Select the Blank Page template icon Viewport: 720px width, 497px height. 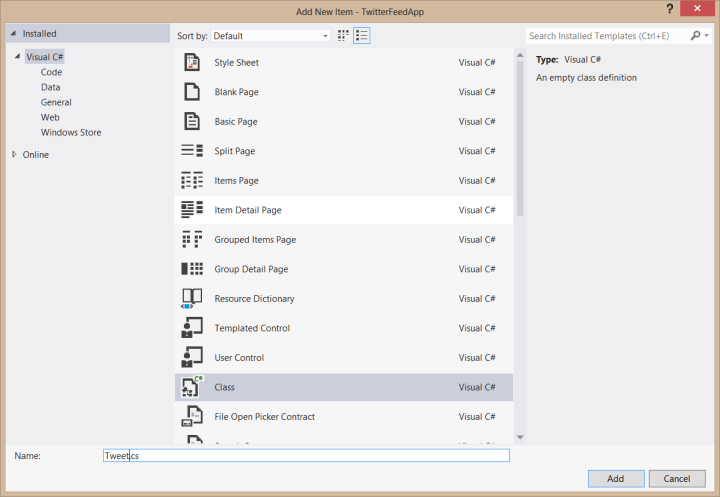[x=192, y=92]
